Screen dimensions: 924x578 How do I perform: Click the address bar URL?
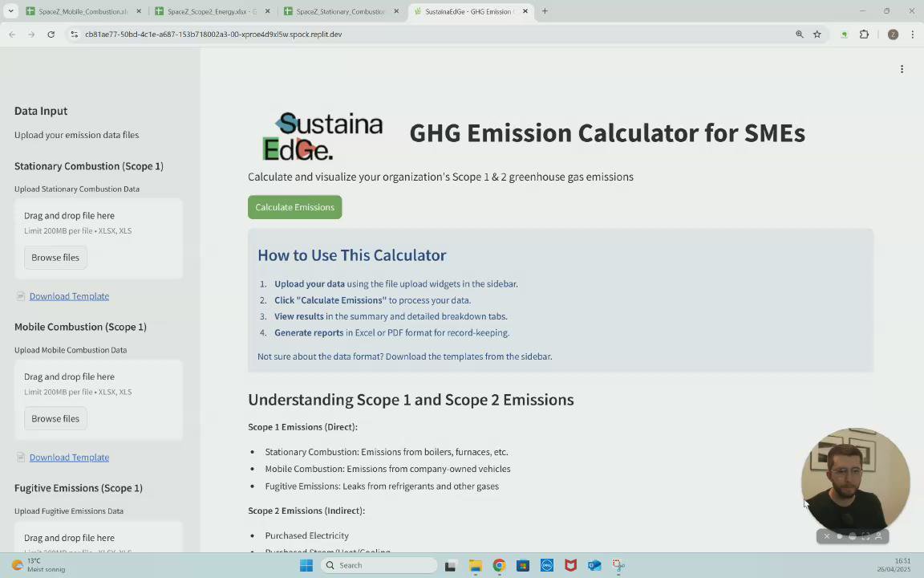point(213,35)
